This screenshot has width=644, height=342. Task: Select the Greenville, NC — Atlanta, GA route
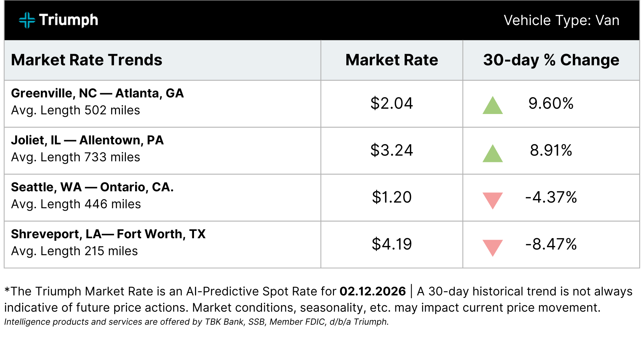click(x=97, y=93)
